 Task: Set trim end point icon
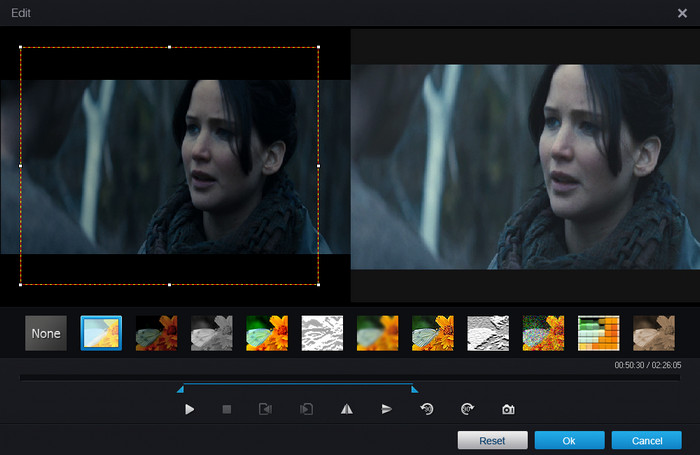pyautogui.click(x=306, y=409)
